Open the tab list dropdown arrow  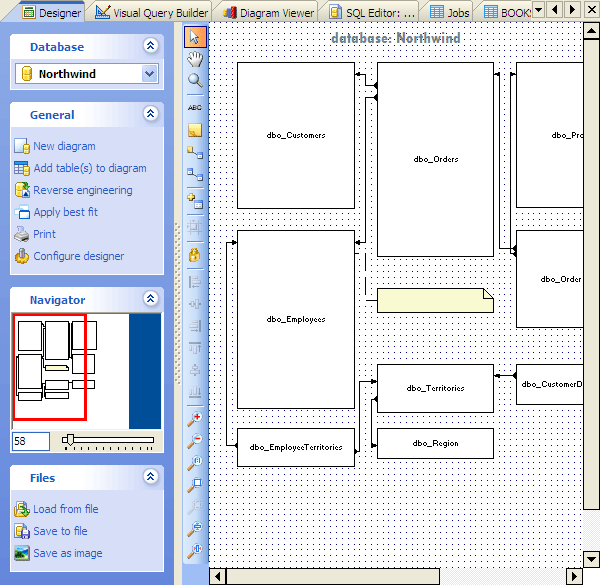(538, 10)
